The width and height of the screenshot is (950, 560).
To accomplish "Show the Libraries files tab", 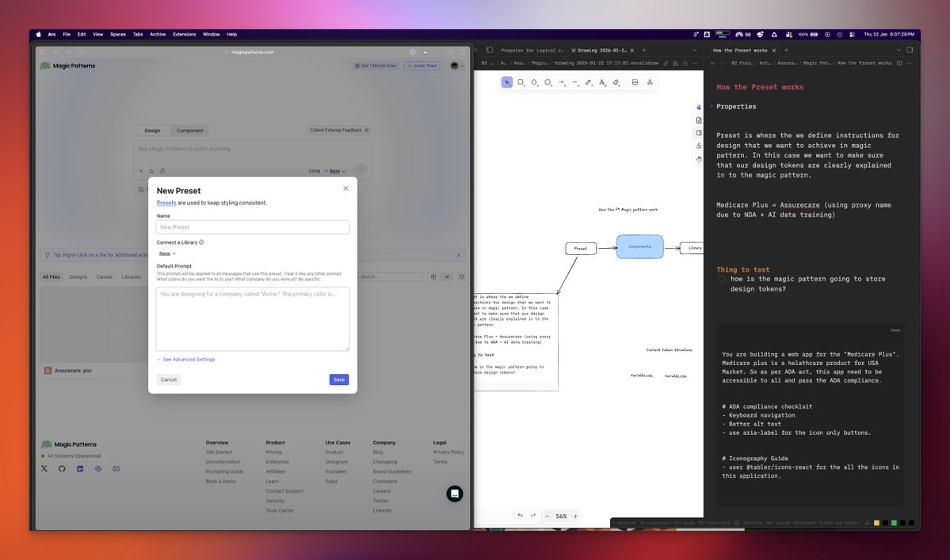I will tap(131, 276).
